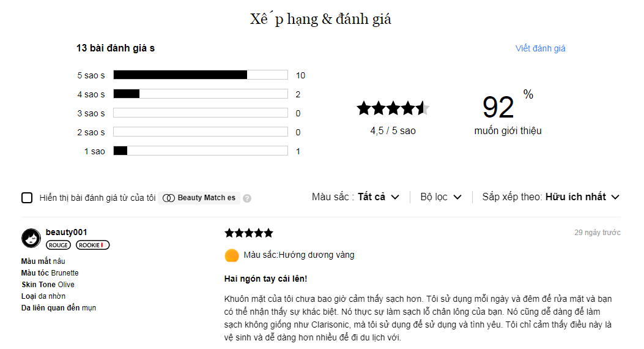
Task: Click the 92% recommendation figure
Action: click(x=508, y=107)
